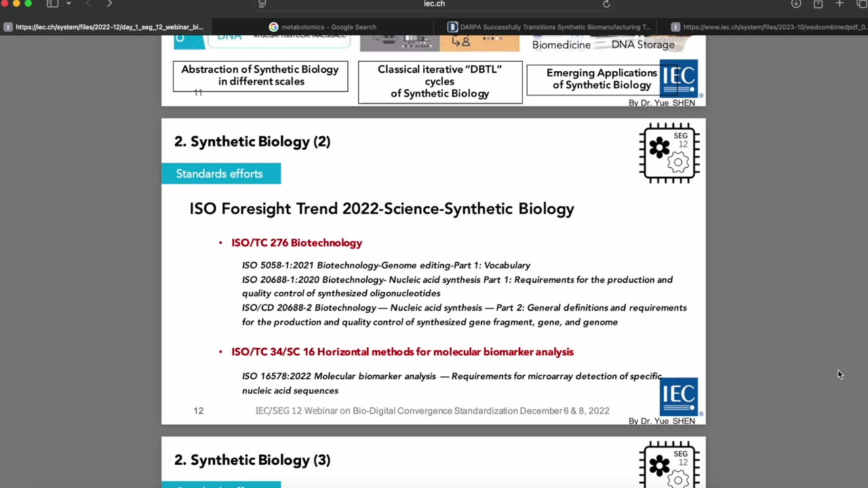Screen dimensions: 868x488
Task: Click the DARPA tab favicon
Action: click(452, 27)
